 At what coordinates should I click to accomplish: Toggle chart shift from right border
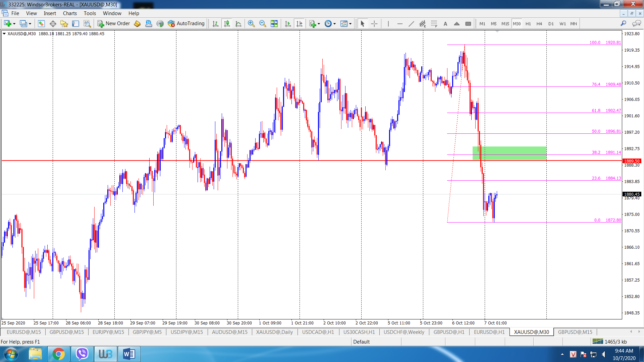[299, 23]
